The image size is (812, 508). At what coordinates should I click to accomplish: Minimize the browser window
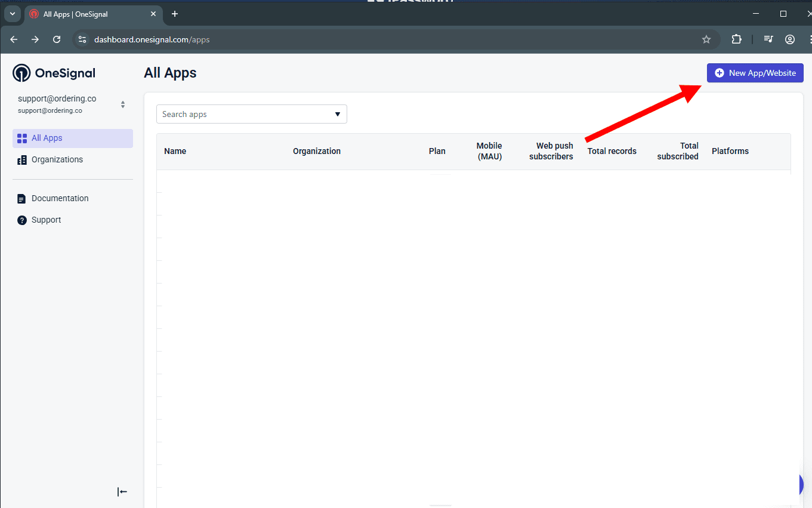tap(756, 14)
